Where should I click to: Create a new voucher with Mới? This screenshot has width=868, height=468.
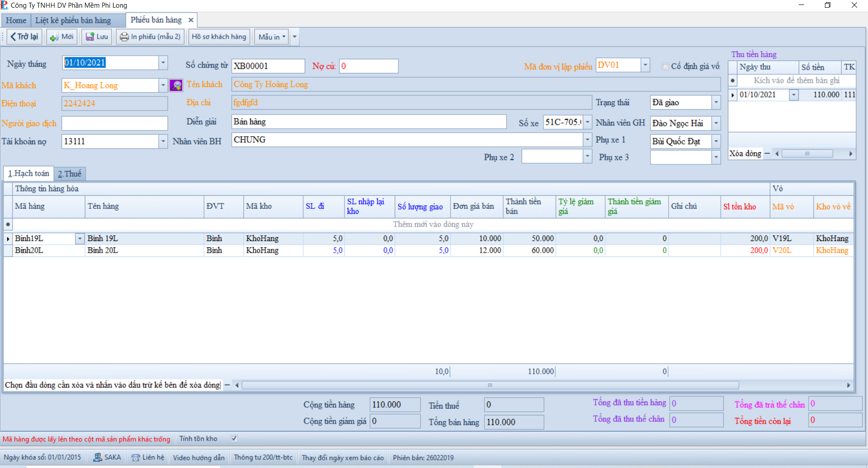(x=62, y=37)
